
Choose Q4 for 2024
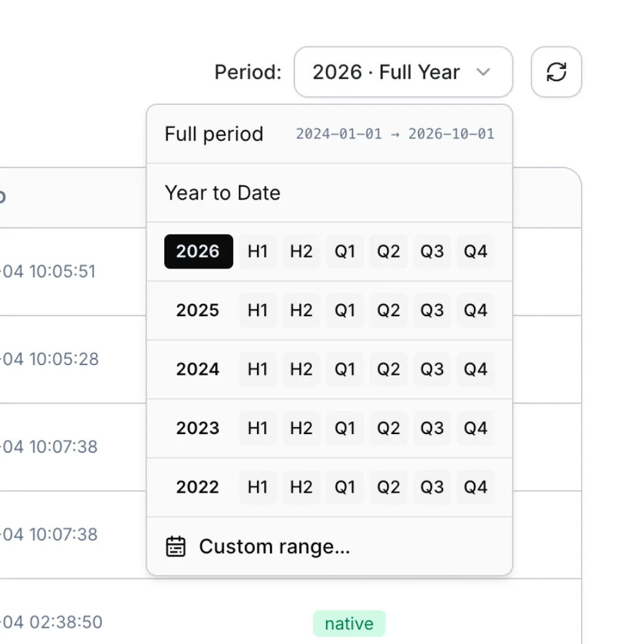tap(476, 369)
